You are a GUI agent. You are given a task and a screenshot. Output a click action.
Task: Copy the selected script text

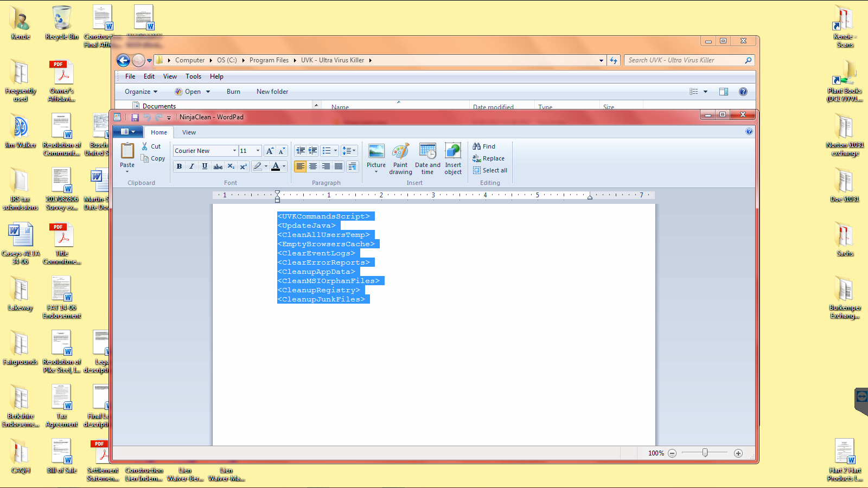pyautogui.click(x=153, y=158)
